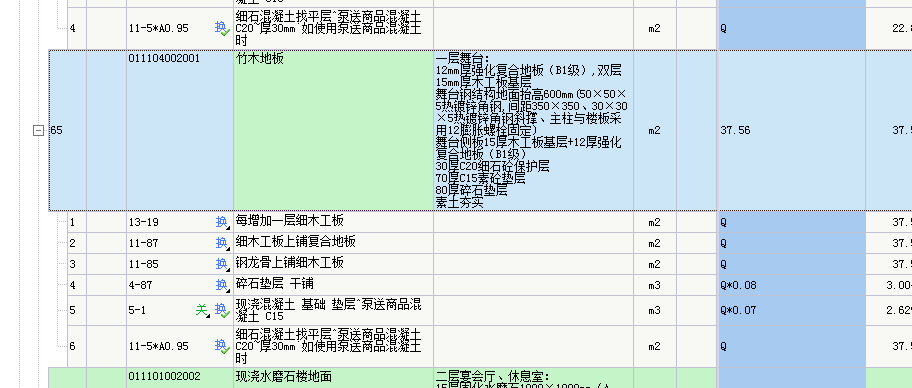Screen dimensions: 912x388
Task: Select the 2.62 quantity value in 5-1 row
Action: click(889, 311)
